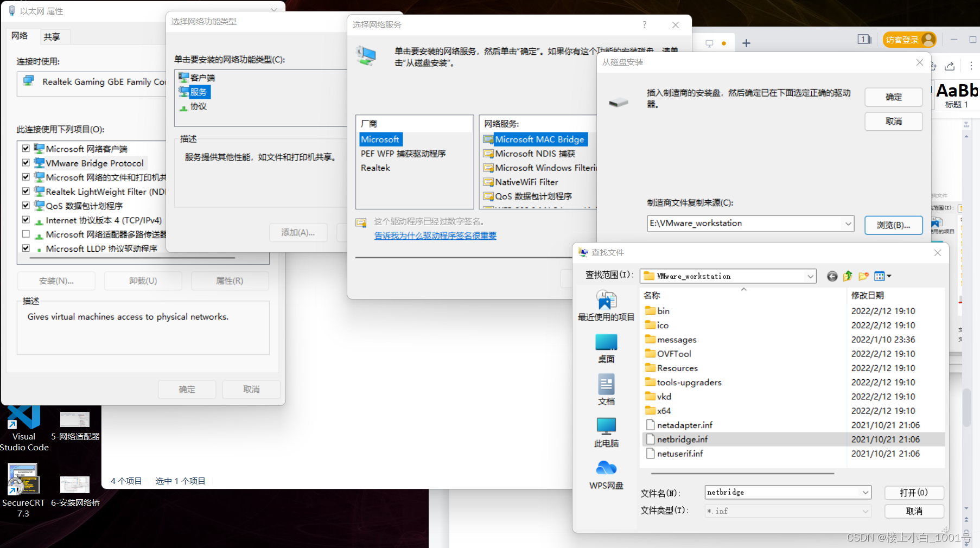This screenshot has height=548, width=980.
Task: Select Microsoft NDIS 捕获 network service
Action: pyautogui.click(x=530, y=154)
